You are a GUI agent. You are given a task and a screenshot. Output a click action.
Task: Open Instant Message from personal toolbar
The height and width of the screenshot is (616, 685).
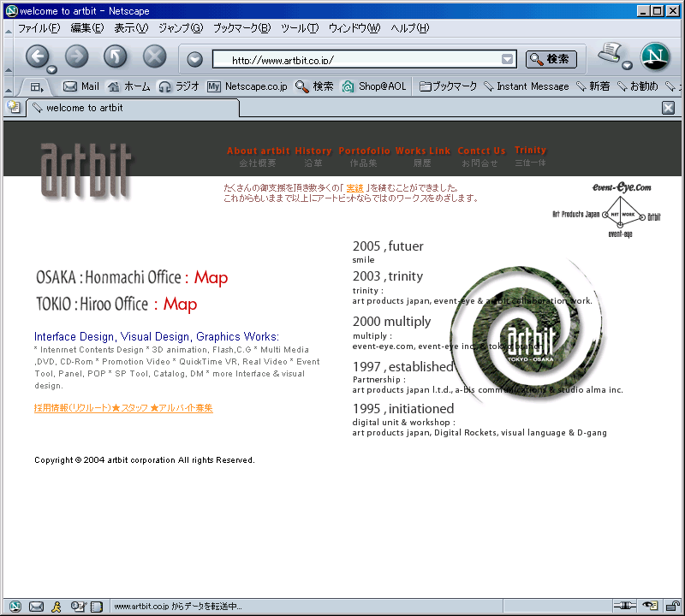point(527,86)
